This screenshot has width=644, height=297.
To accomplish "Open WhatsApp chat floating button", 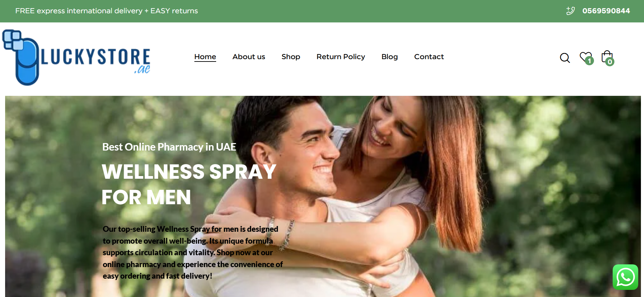I will 625,277.
